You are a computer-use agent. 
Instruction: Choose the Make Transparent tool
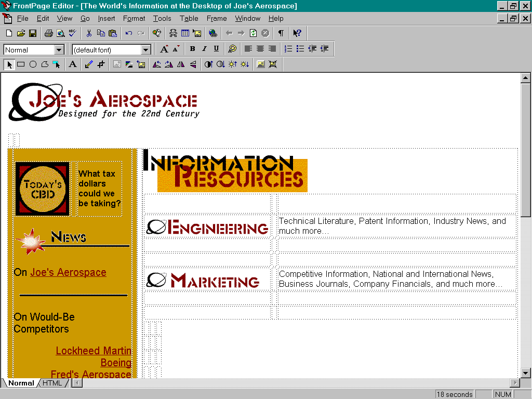(89, 64)
